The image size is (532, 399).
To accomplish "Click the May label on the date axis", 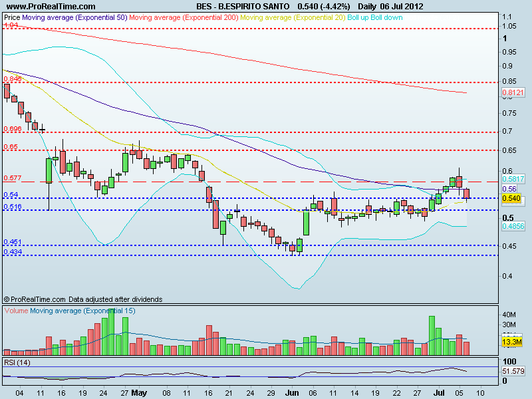I will (139, 393).
